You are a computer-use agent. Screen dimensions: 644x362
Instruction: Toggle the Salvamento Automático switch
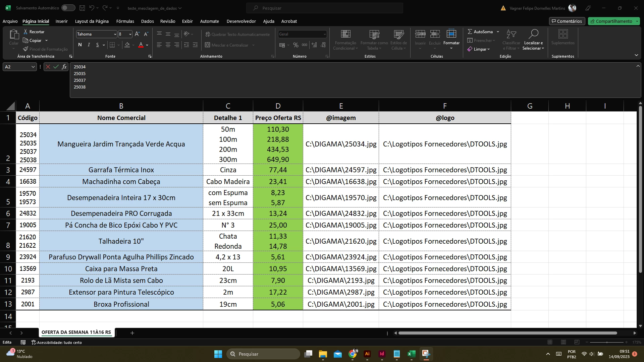click(x=68, y=8)
